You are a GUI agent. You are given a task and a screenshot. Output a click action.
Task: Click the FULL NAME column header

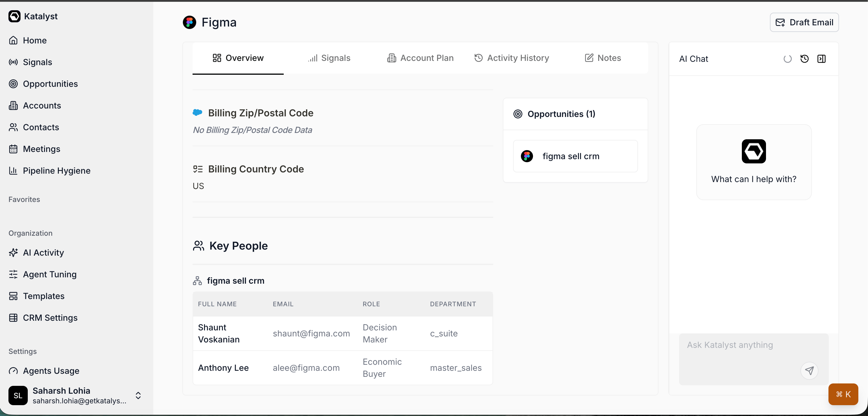point(217,304)
